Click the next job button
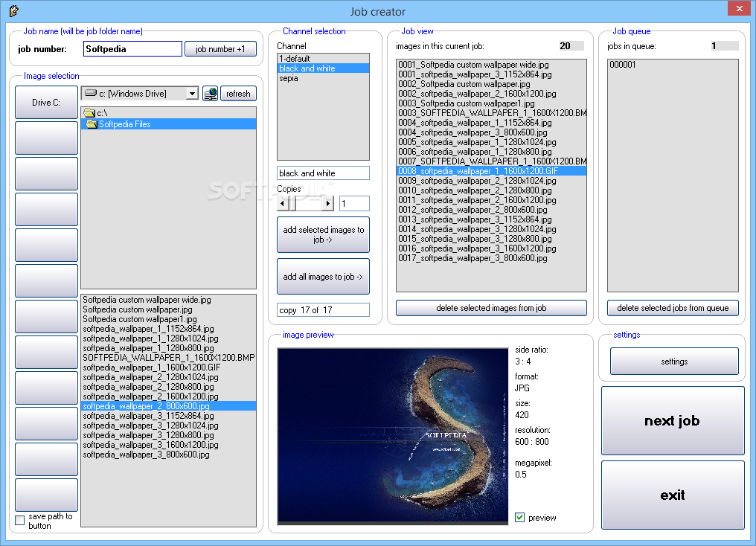The width and height of the screenshot is (756, 546). 673,421
